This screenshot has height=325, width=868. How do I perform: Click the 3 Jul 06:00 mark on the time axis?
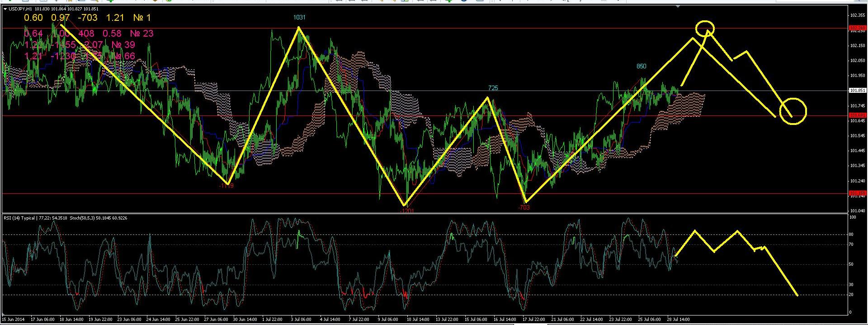302,320
